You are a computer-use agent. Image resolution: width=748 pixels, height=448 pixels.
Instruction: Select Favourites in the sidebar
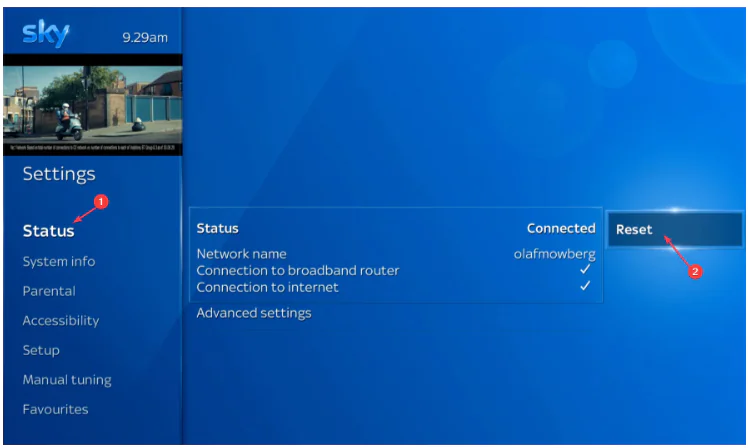pyautogui.click(x=55, y=409)
